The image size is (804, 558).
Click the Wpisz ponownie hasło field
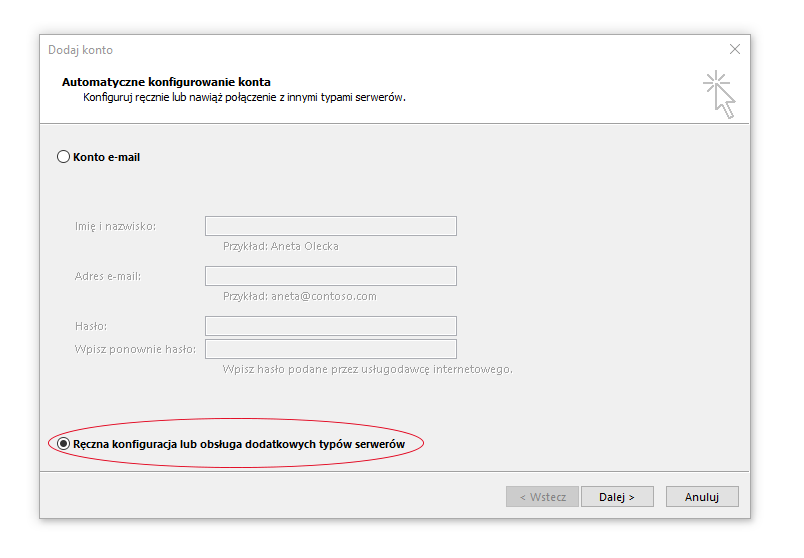coord(330,349)
